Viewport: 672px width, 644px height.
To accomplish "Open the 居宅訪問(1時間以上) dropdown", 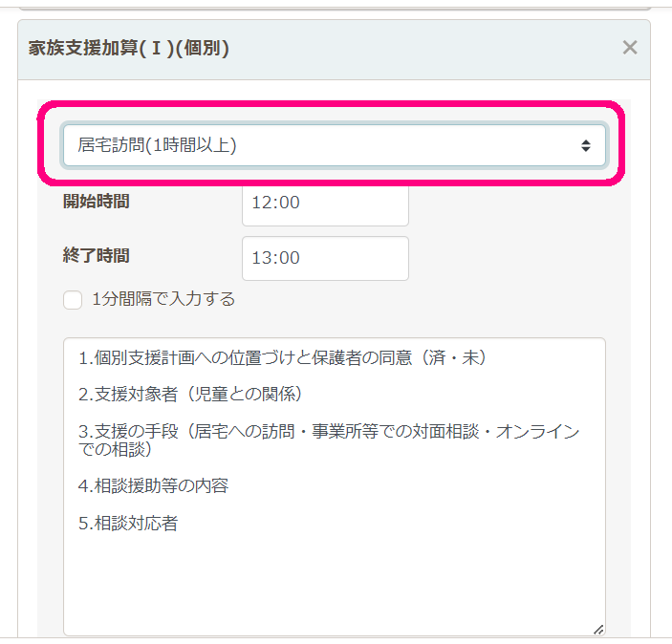I will click(334, 145).
